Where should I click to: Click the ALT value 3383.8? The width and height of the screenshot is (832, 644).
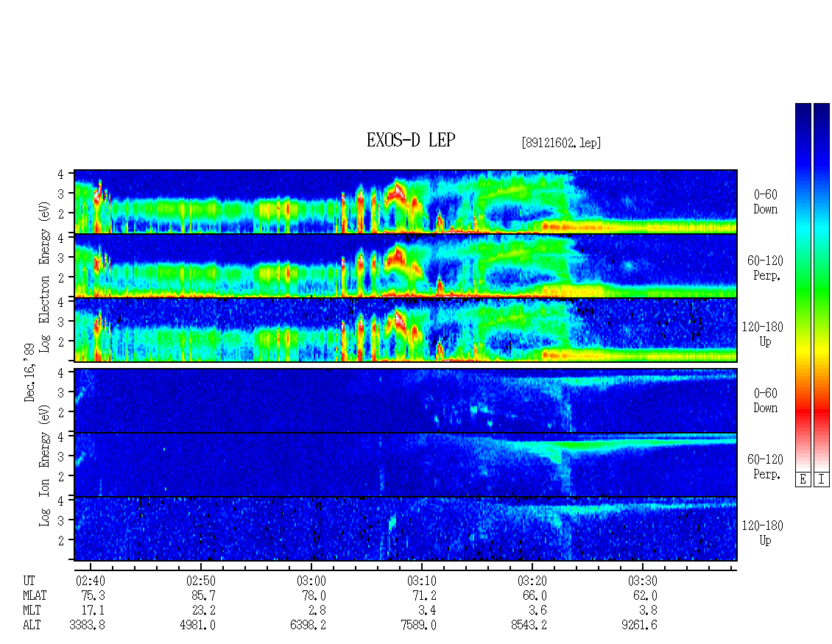click(x=87, y=626)
